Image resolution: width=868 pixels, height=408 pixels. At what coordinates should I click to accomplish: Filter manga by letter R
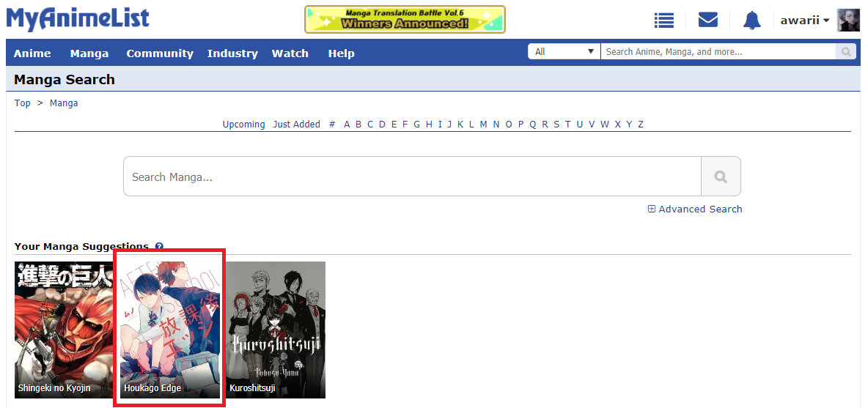545,125
